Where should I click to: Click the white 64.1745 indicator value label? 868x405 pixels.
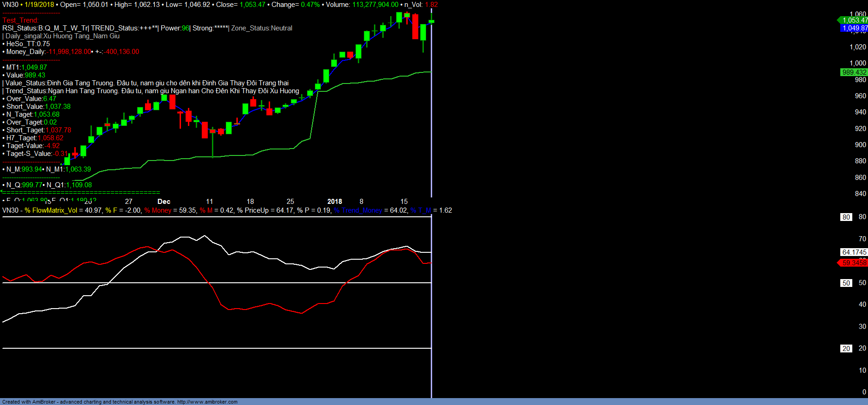coord(854,252)
